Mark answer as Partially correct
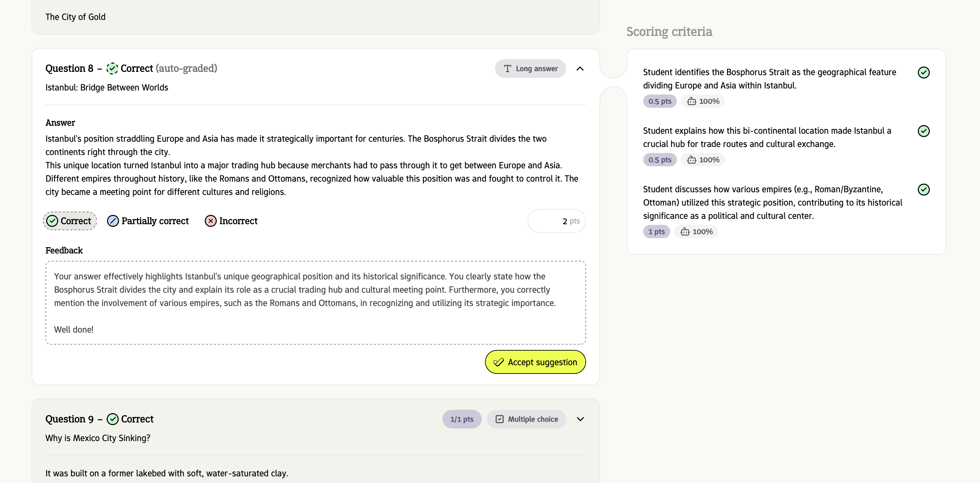Viewport: 980px width, 483px height. click(148, 221)
